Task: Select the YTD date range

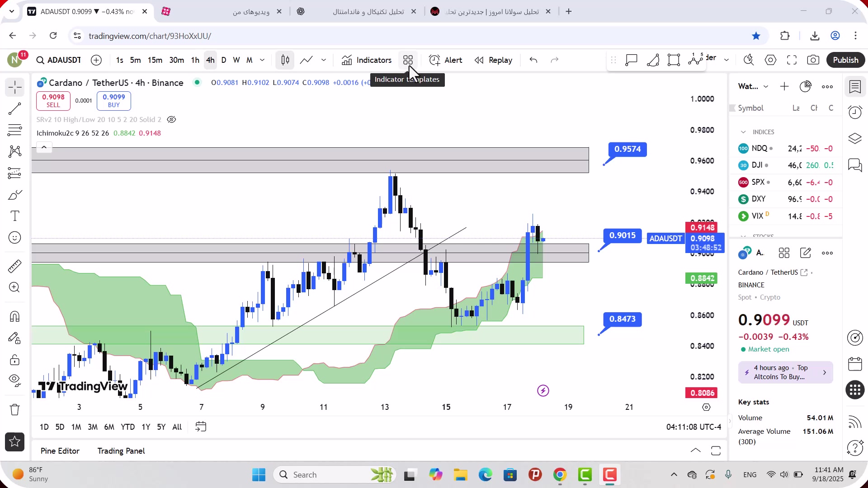Action: coord(127,427)
